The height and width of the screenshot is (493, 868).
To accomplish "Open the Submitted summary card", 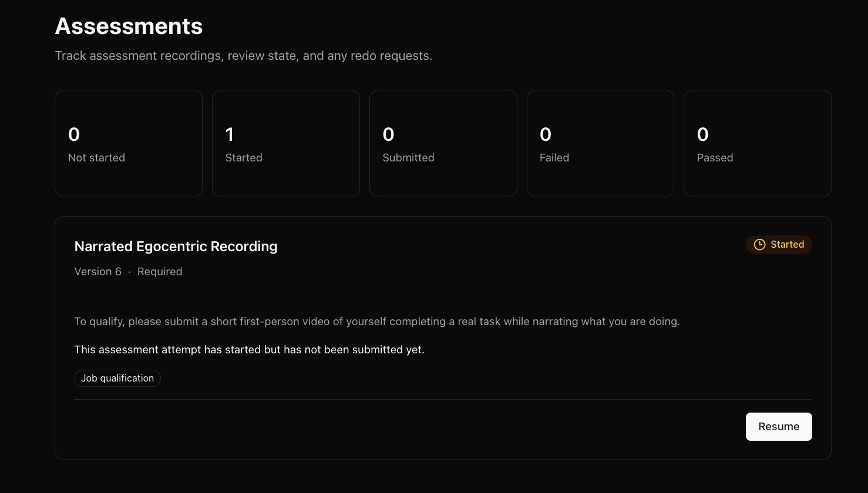I will tap(443, 143).
